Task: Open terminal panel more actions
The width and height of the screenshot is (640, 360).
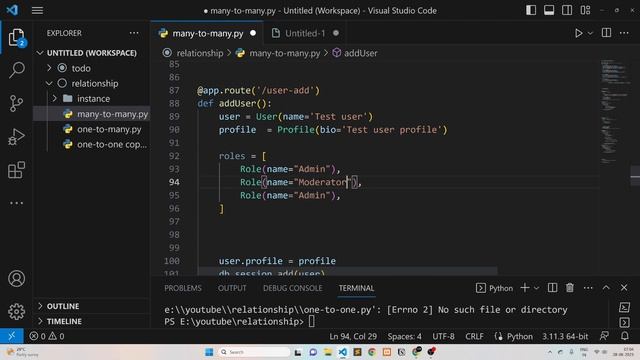Action: (x=588, y=288)
